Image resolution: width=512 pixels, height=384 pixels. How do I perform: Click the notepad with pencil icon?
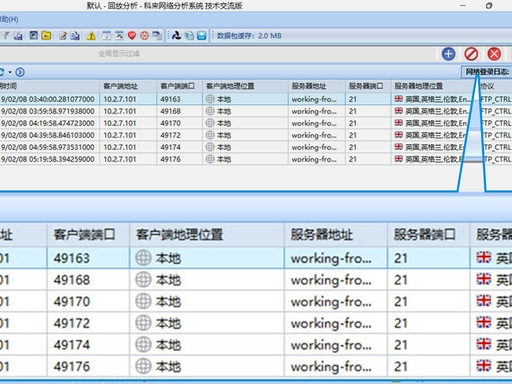[x=63, y=35]
